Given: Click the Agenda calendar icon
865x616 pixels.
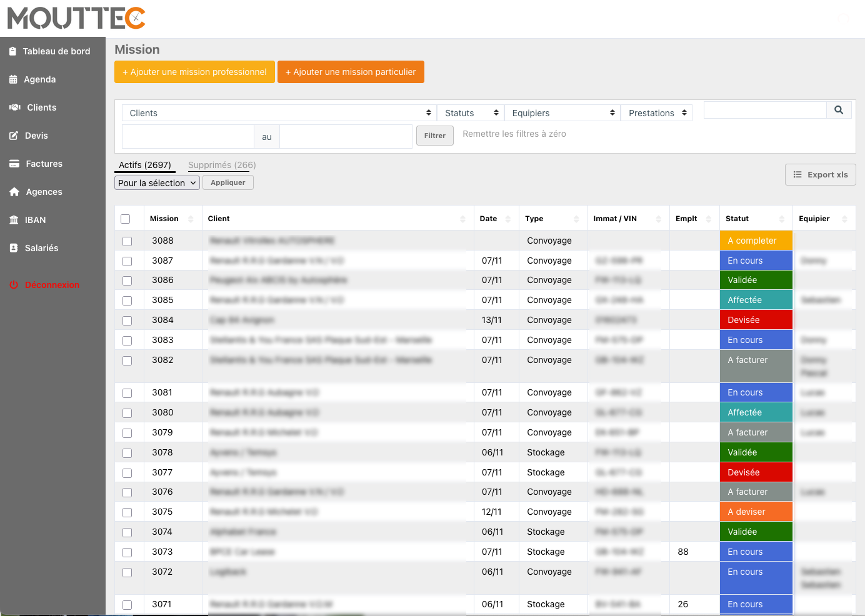Looking at the screenshot, I should pyautogui.click(x=13, y=79).
